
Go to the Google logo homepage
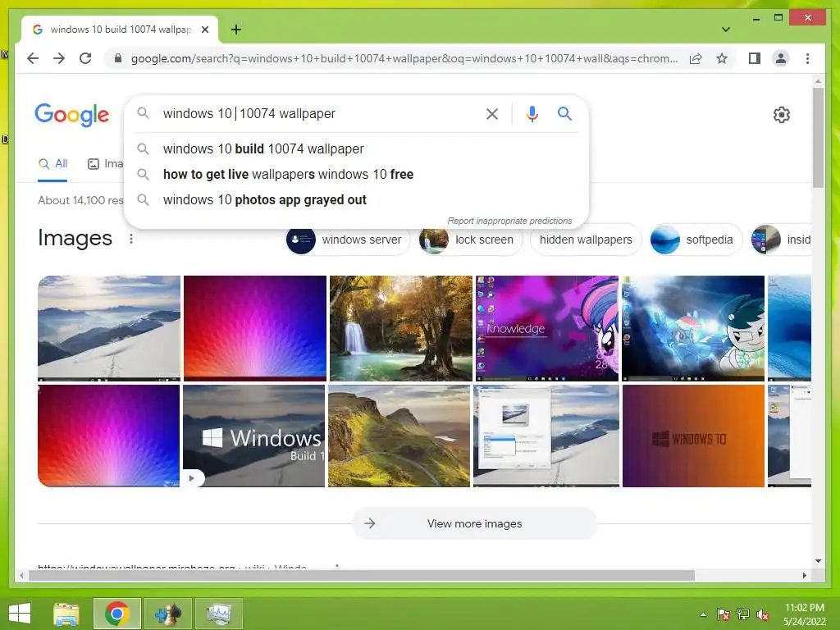[72, 115]
